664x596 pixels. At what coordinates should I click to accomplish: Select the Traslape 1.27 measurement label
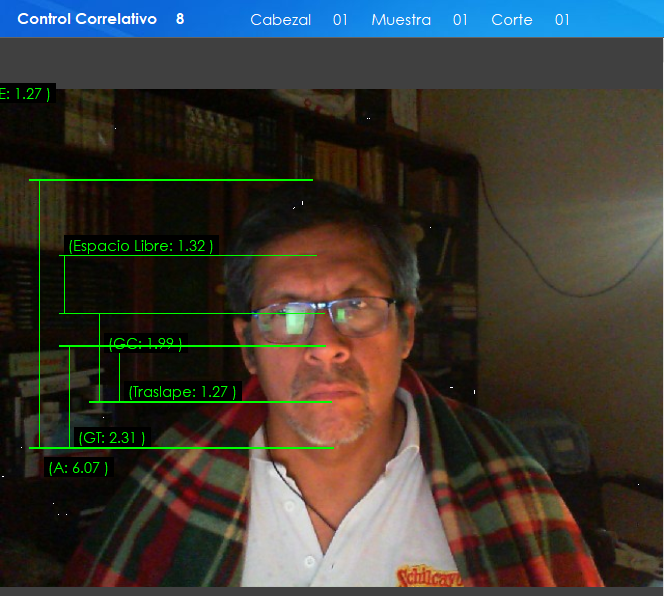click(182, 392)
